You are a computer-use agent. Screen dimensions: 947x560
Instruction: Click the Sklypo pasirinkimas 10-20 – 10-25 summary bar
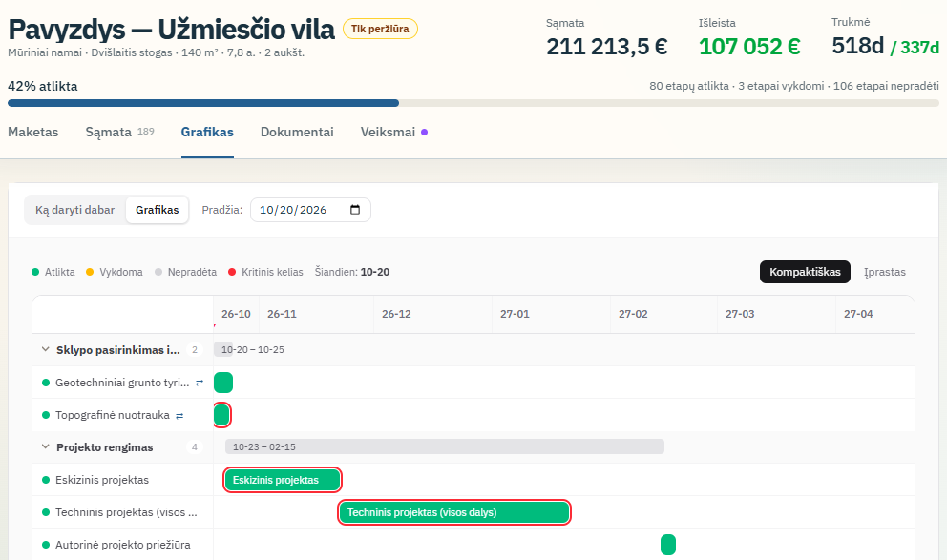point(223,349)
